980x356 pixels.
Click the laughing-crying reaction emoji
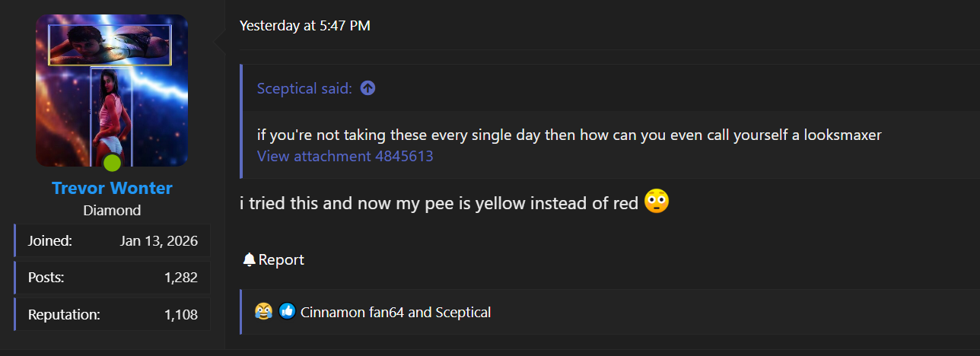click(264, 311)
